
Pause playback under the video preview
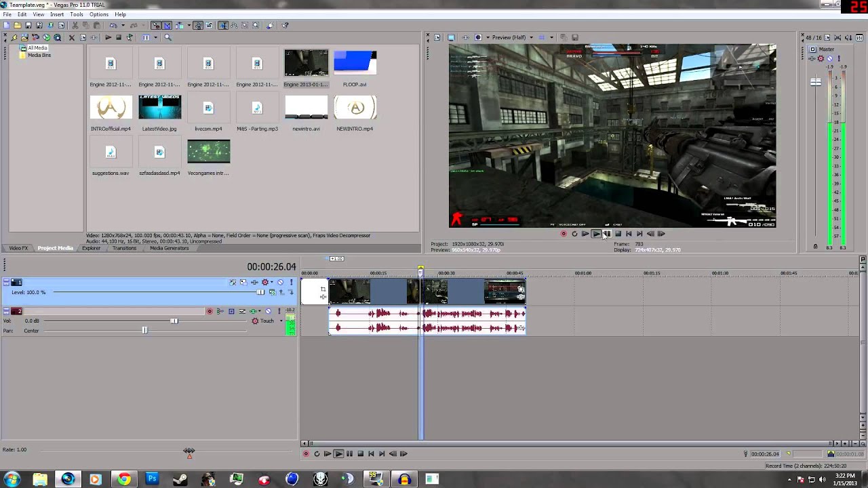pos(607,234)
